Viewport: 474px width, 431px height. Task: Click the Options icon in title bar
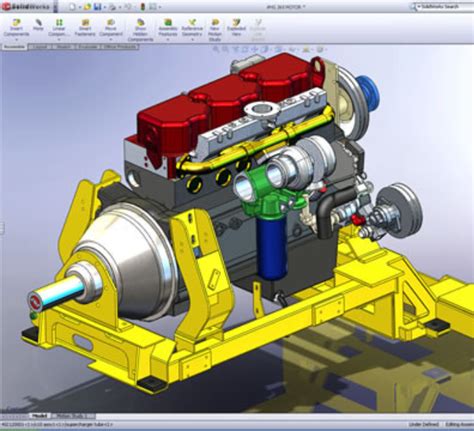click(x=153, y=7)
